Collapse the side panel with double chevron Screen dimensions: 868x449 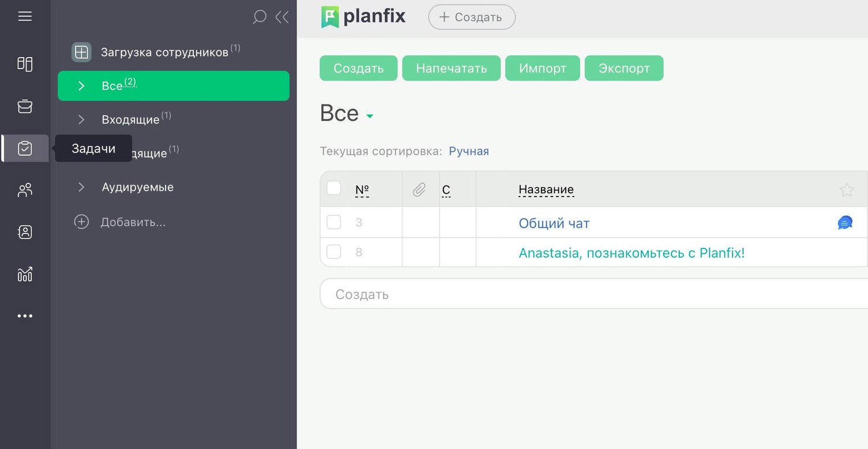(x=282, y=17)
